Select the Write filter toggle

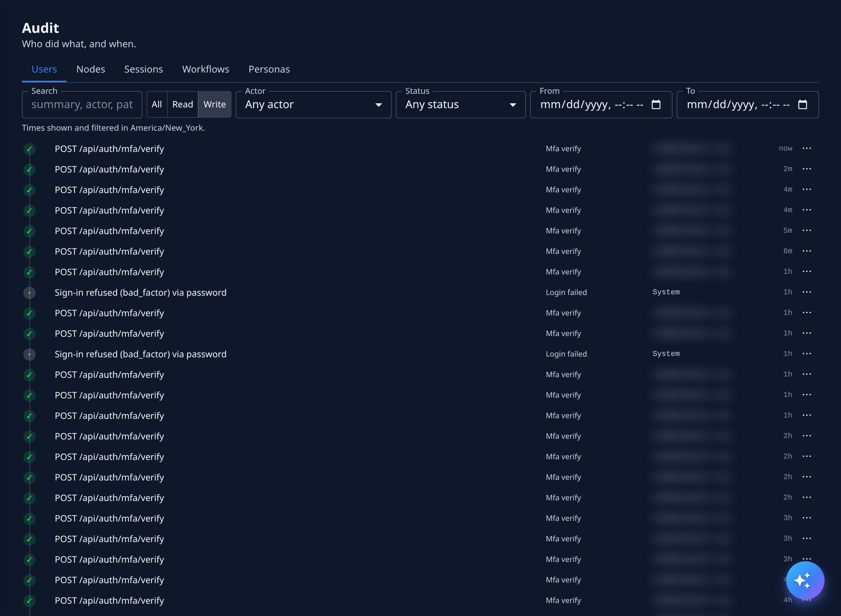pyautogui.click(x=215, y=104)
